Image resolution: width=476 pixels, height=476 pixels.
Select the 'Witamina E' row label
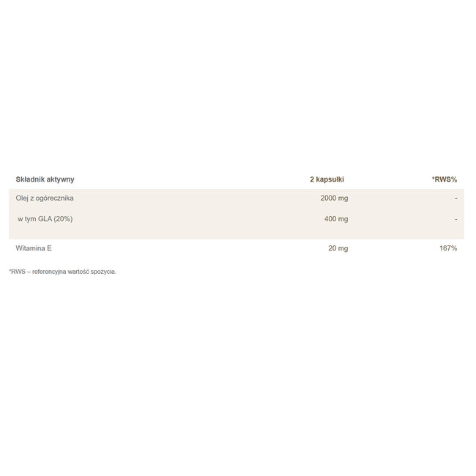[34, 248]
